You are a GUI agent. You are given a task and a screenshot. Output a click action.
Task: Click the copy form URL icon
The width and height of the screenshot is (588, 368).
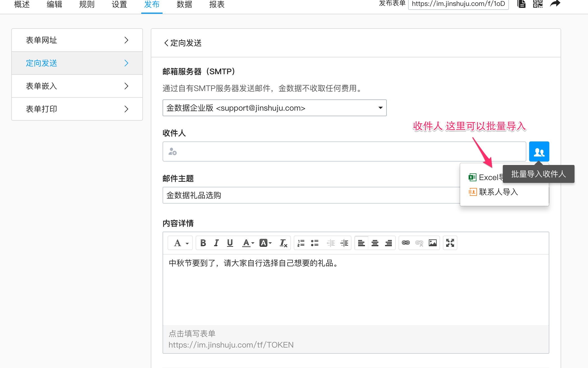(521, 4)
